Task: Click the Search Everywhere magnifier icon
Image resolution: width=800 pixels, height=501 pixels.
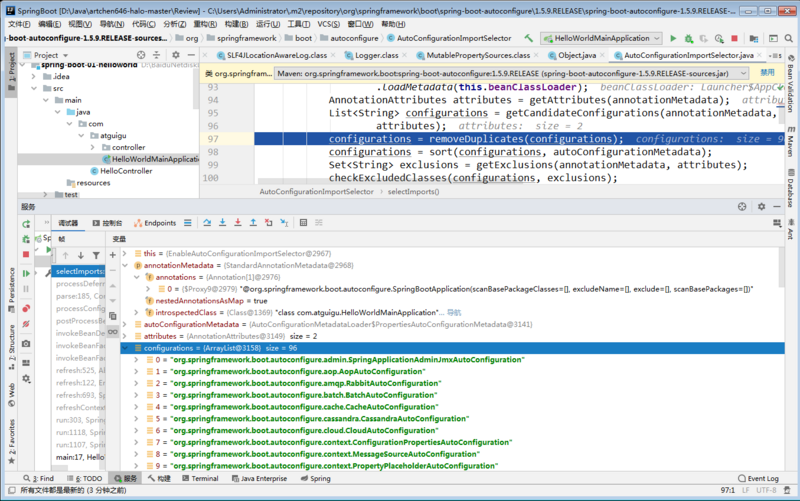Action: tap(789, 38)
